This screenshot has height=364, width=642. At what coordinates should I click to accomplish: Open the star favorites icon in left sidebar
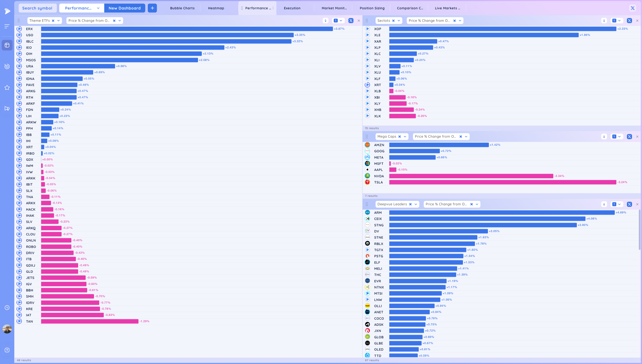7,88
